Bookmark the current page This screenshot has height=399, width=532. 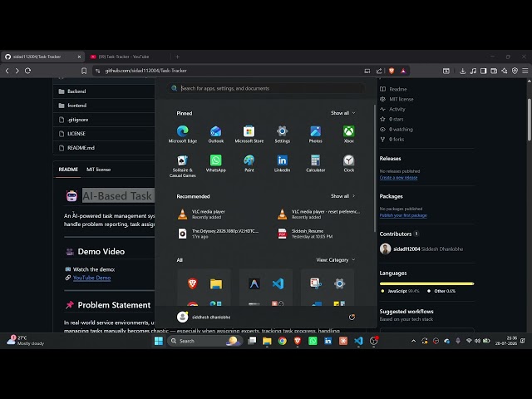tap(84, 71)
